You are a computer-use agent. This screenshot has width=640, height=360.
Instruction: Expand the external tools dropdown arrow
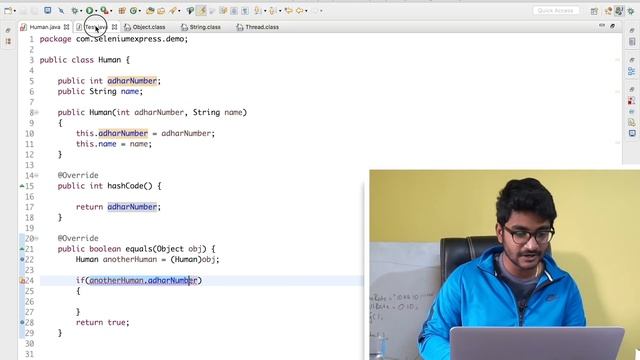tap(111, 11)
